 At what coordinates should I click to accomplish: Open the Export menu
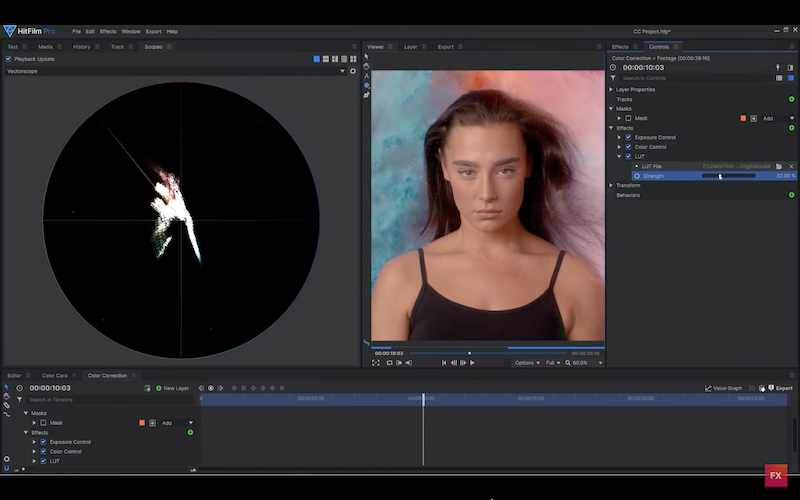153,32
